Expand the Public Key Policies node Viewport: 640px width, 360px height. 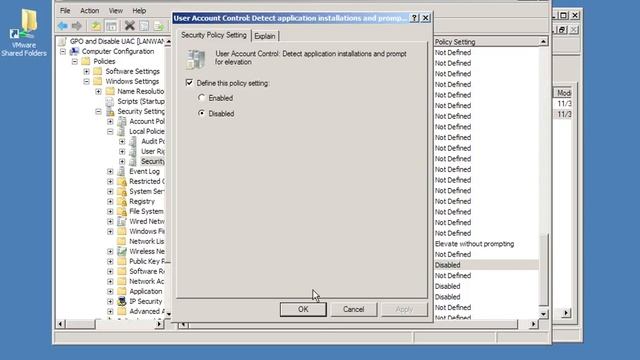click(x=110, y=262)
